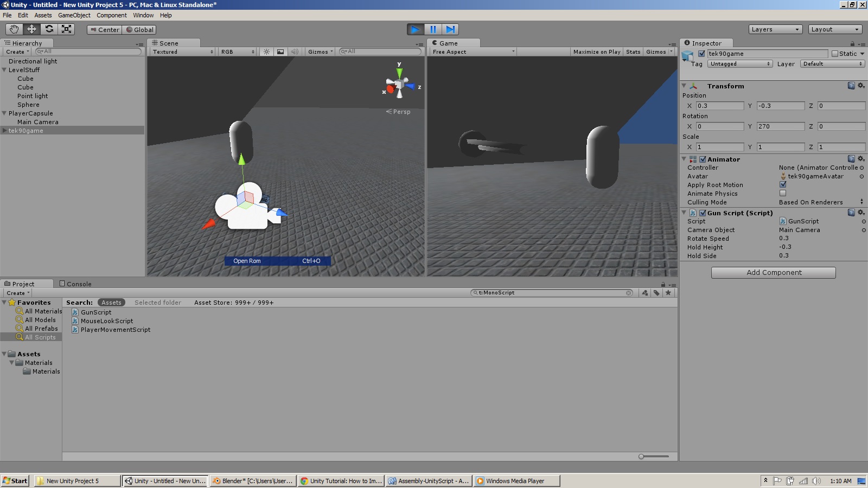Check Animate Physics checkbox
This screenshot has height=488, width=868.
click(783, 193)
